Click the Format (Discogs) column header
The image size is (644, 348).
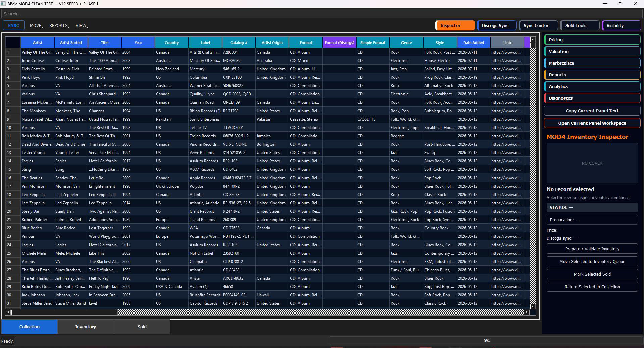coord(339,43)
